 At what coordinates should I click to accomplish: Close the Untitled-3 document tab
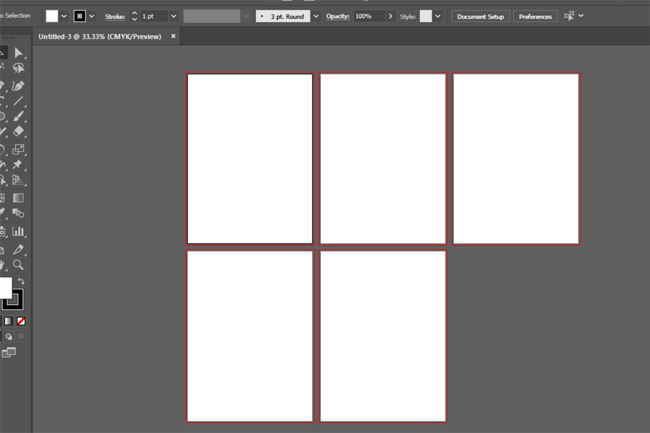(x=173, y=37)
